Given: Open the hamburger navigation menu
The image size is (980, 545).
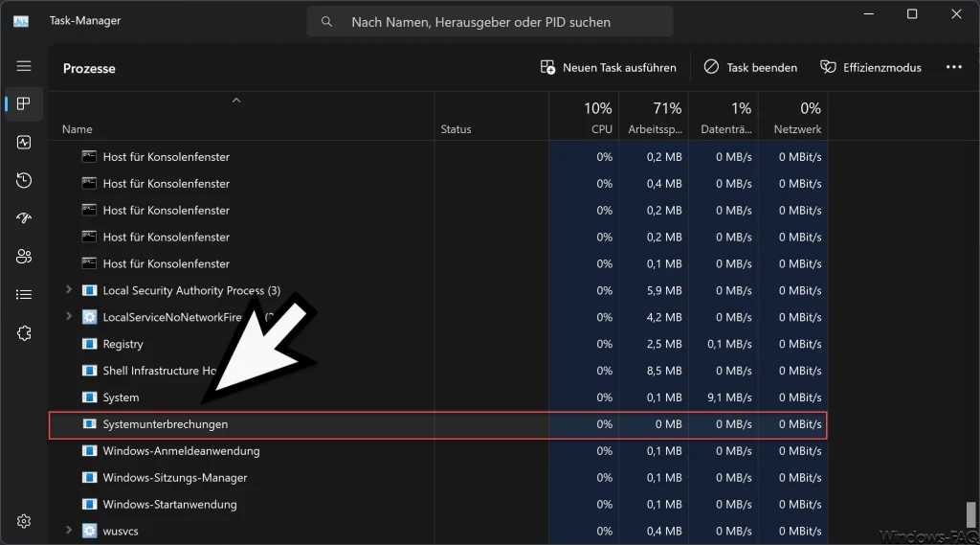Looking at the screenshot, I should point(24,66).
